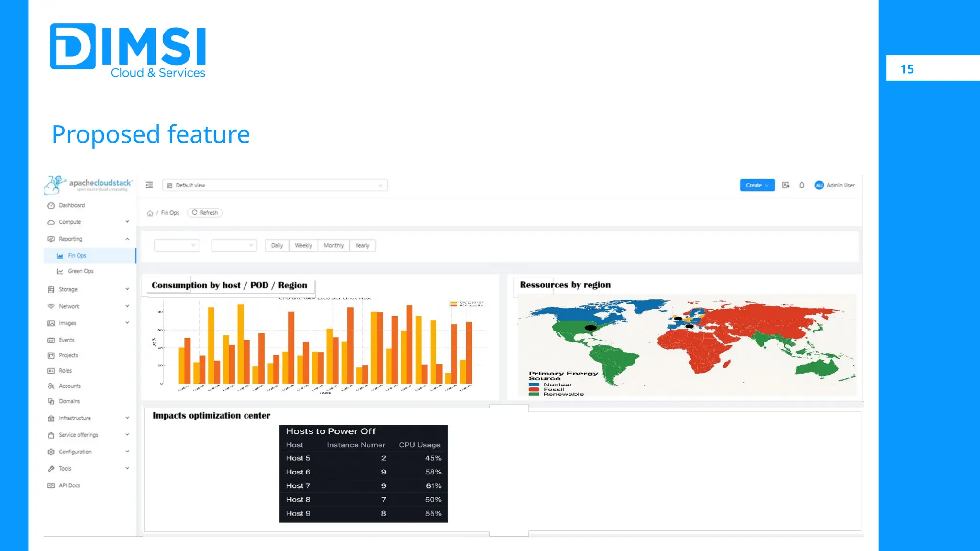Click the notification bell icon
The width and height of the screenshot is (980, 551).
802,185
